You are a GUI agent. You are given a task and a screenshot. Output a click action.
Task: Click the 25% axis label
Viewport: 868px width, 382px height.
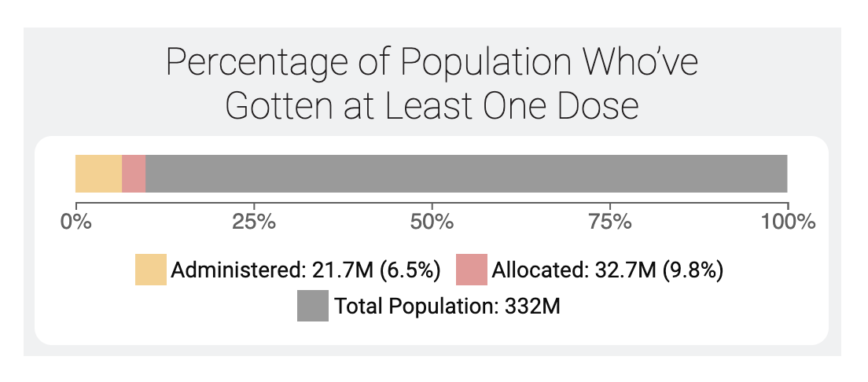pyautogui.click(x=254, y=221)
